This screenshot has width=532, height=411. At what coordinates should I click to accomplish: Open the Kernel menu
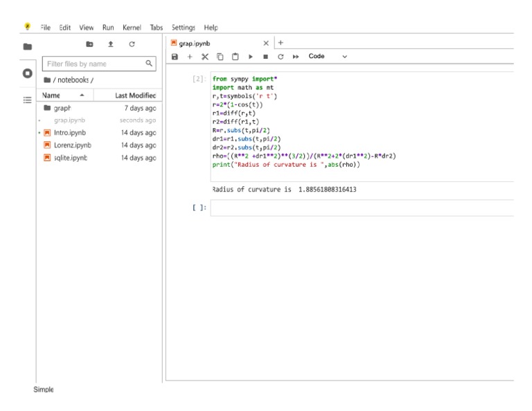coord(132,28)
